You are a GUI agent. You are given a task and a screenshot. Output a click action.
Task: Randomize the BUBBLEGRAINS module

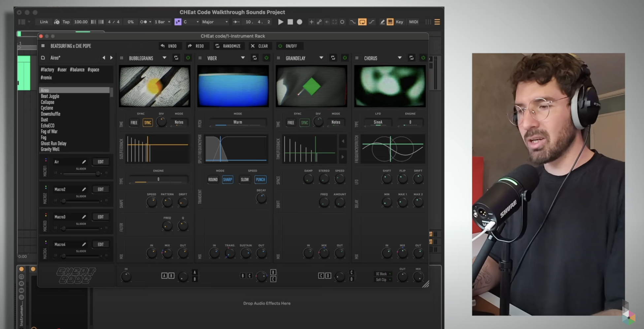point(176,58)
